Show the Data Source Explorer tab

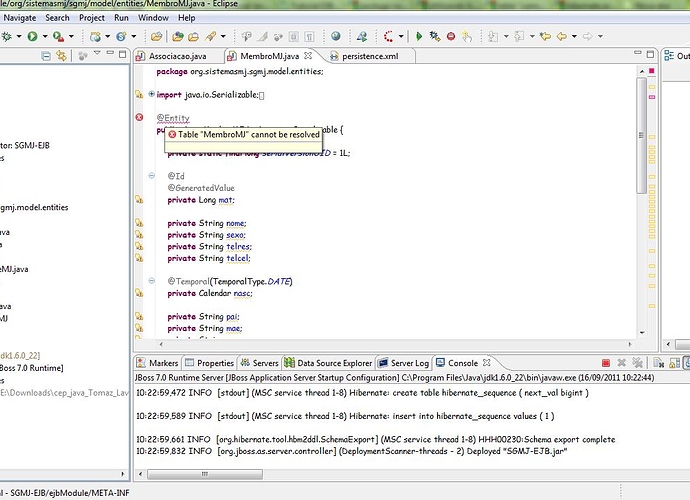coord(333,363)
